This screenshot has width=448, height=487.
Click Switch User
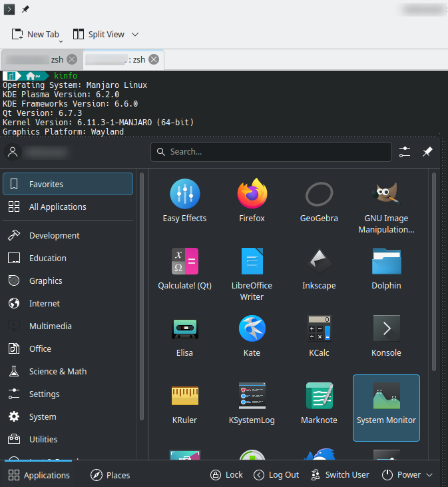tap(340, 475)
